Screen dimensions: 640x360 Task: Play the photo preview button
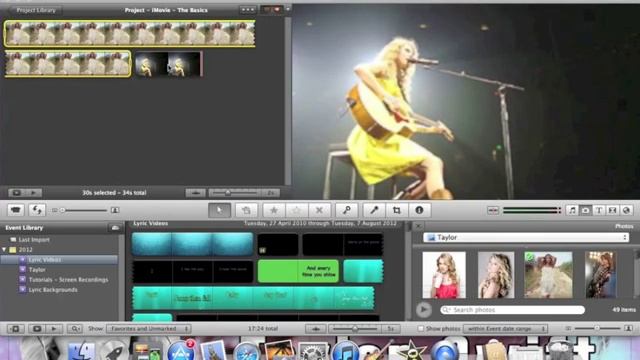424,310
